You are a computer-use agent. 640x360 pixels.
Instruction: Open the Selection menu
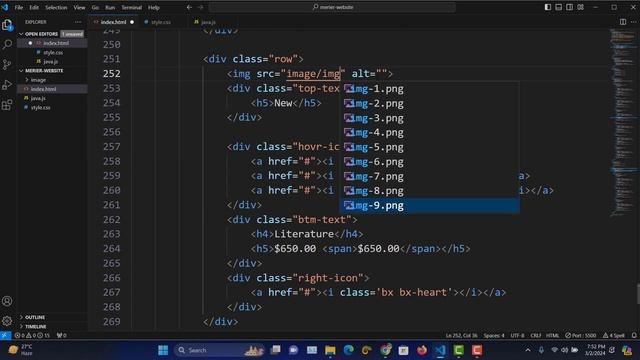tap(56, 7)
